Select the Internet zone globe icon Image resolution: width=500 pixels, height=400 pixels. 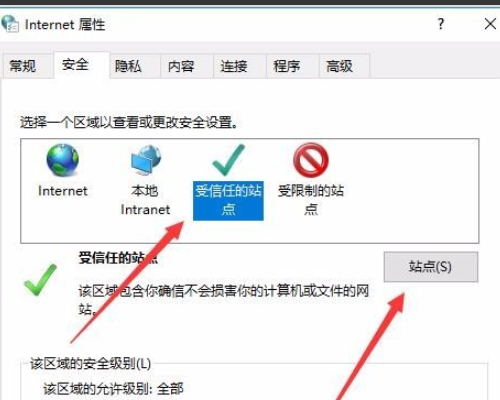pos(63,161)
